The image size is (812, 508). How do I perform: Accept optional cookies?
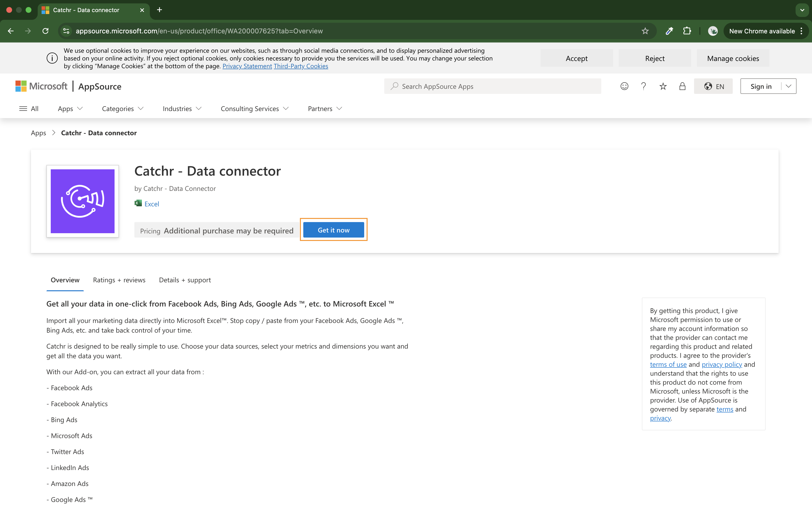pyautogui.click(x=576, y=58)
